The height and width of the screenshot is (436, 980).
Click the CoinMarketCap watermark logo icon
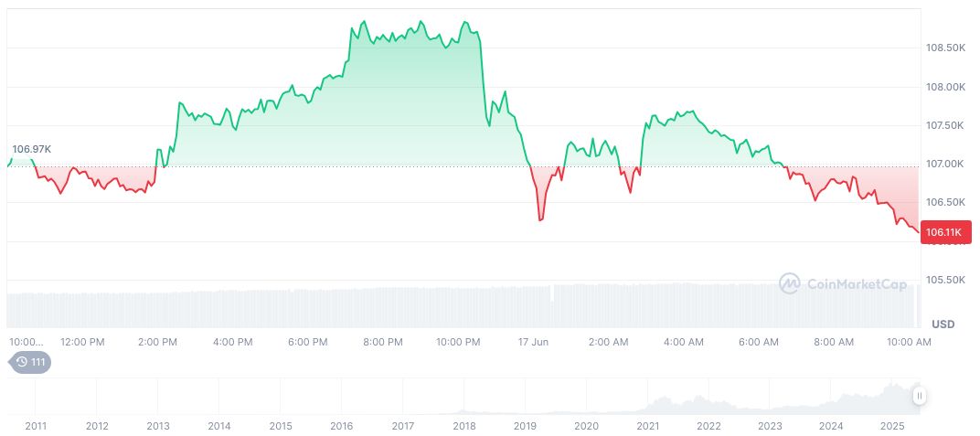point(790,284)
